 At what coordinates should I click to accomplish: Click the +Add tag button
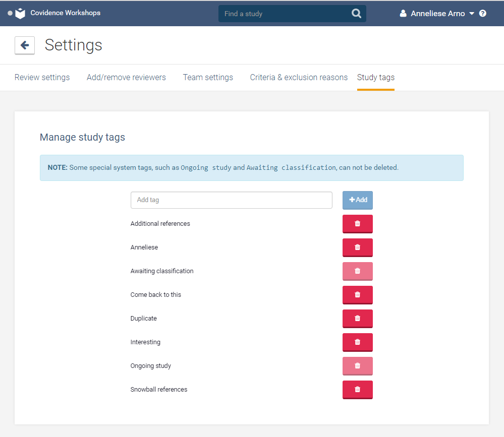[x=357, y=200]
